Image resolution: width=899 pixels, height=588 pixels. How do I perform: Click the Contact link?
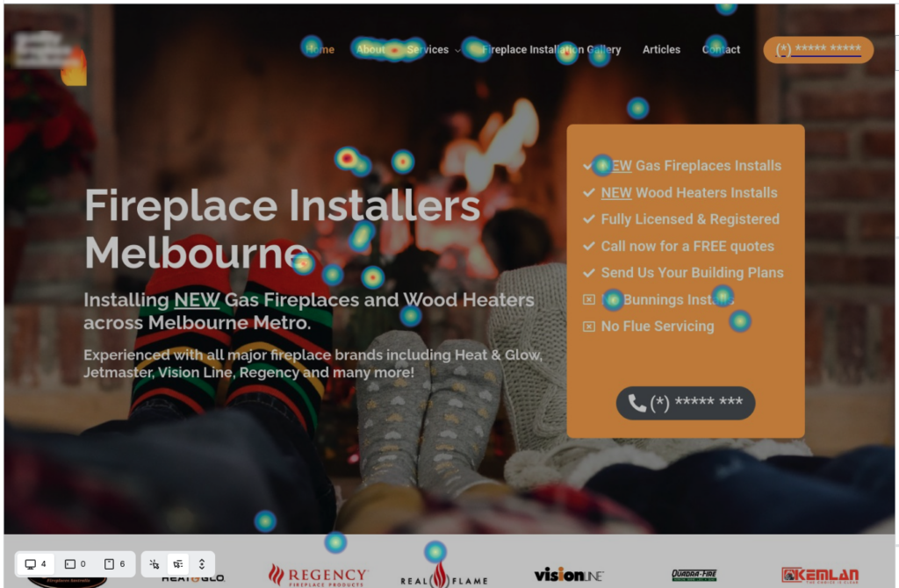pos(721,50)
